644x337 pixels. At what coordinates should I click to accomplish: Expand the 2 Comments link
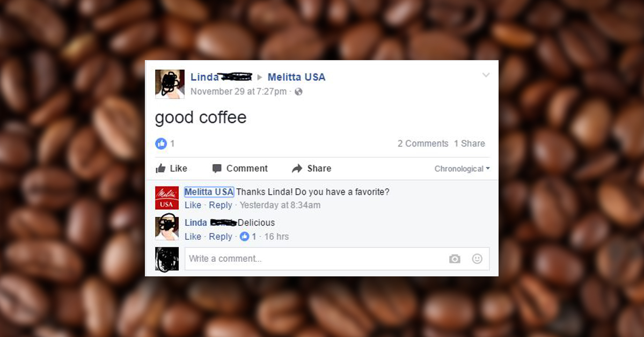[423, 143]
